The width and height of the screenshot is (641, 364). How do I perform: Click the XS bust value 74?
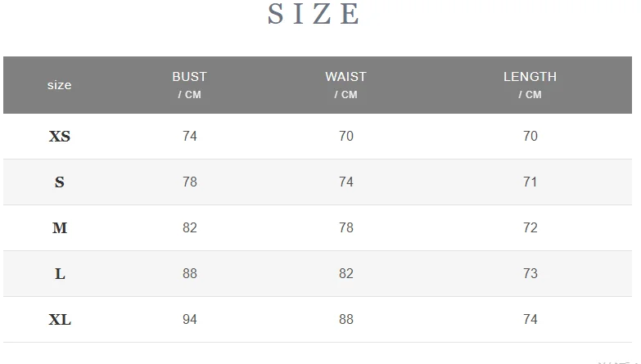tap(190, 136)
